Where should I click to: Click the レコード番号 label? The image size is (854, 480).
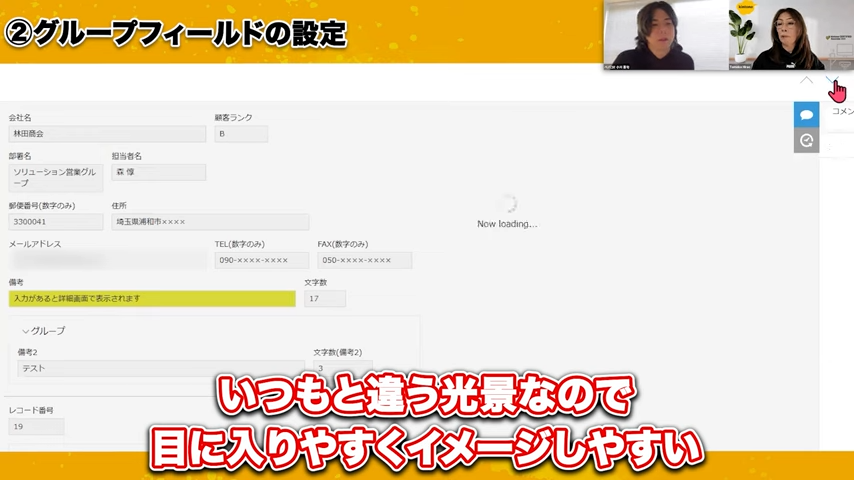click(x=31, y=410)
